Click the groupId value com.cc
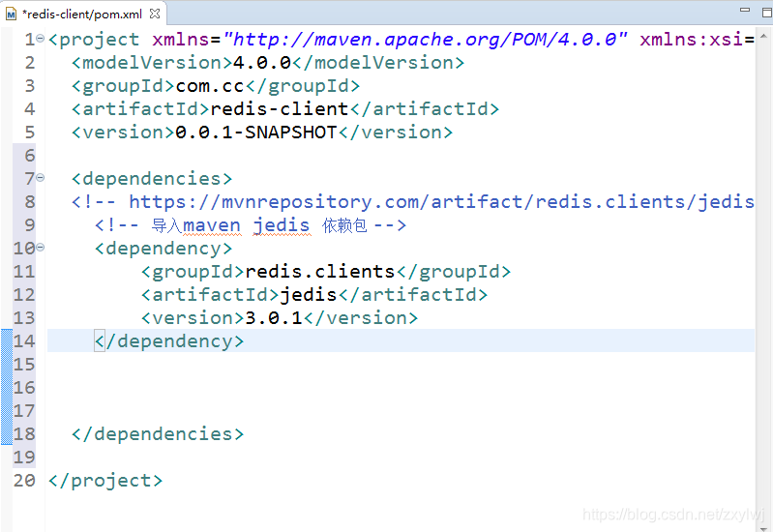The height and width of the screenshot is (532, 773). 210,86
